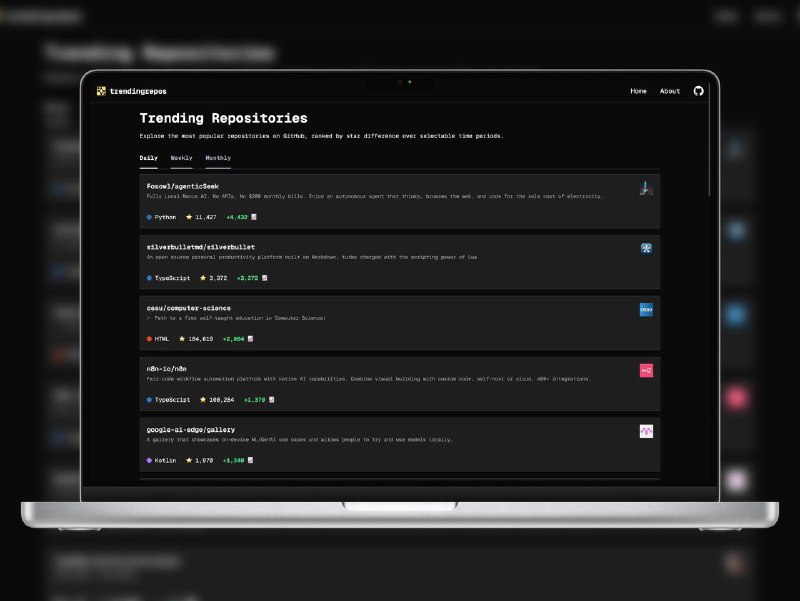Click the OSSU avatar on computer-science card
The height and width of the screenshot is (601, 800).
point(645,308)
